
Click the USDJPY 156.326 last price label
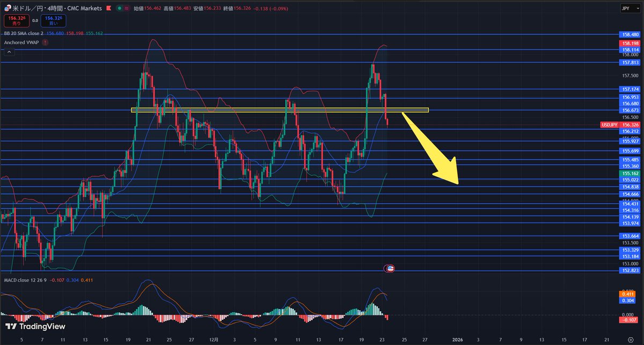pos(620,125)
